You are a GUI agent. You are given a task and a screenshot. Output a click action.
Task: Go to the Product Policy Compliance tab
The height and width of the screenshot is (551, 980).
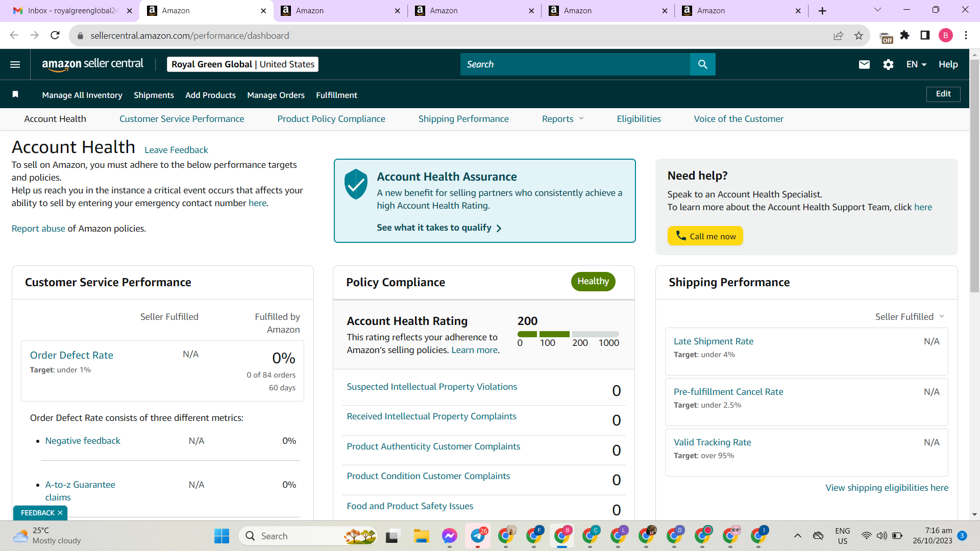(x=331, y=119)
